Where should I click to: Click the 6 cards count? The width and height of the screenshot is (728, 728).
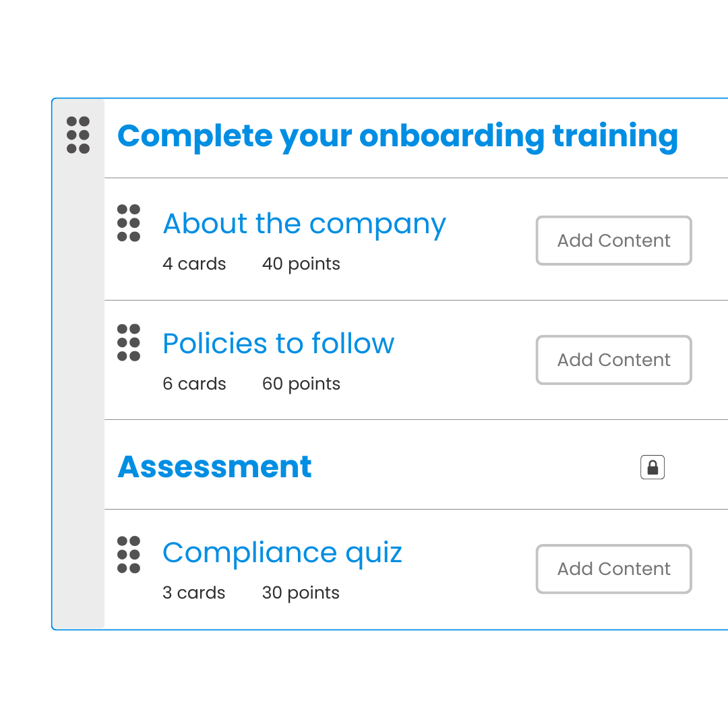[194, 384]
